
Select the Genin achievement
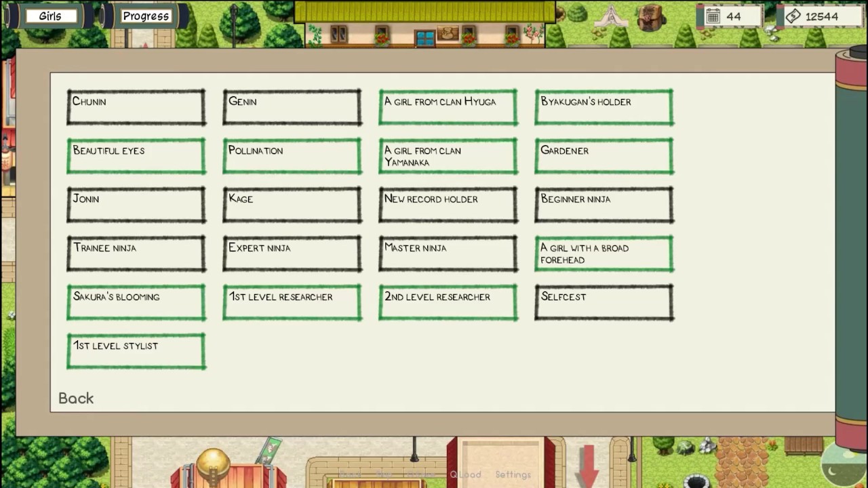pos(292,107)
